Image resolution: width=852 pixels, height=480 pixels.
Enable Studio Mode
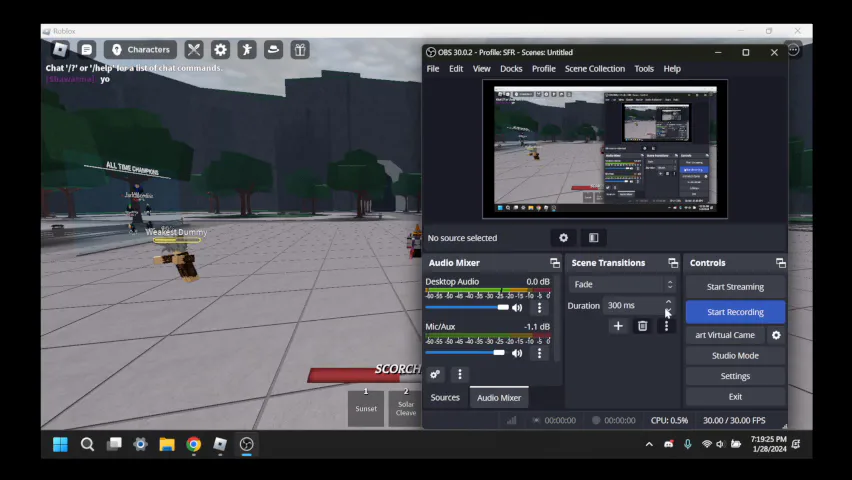(735, 356)
